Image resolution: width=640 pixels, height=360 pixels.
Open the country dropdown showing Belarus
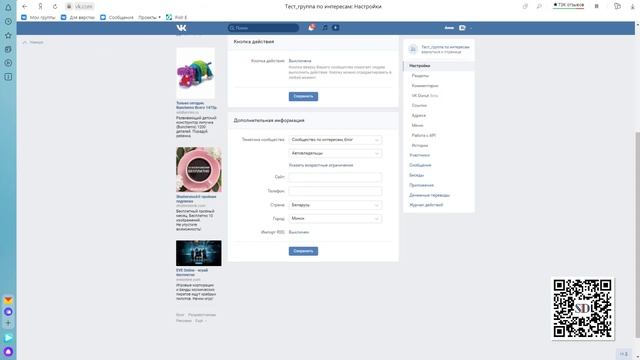(335, 205)
